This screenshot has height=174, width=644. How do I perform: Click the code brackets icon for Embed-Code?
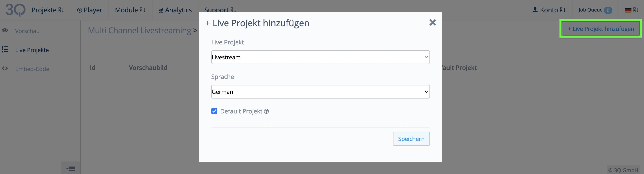[5, 68]
